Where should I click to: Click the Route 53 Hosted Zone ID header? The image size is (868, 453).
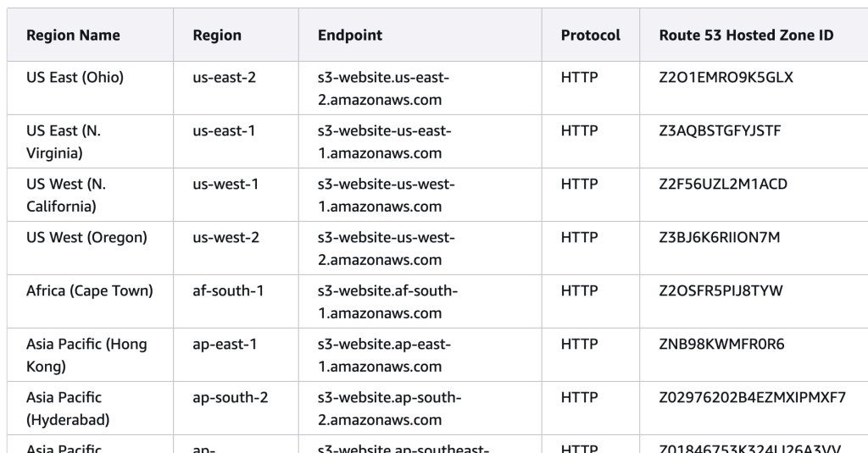coord(746,36)
